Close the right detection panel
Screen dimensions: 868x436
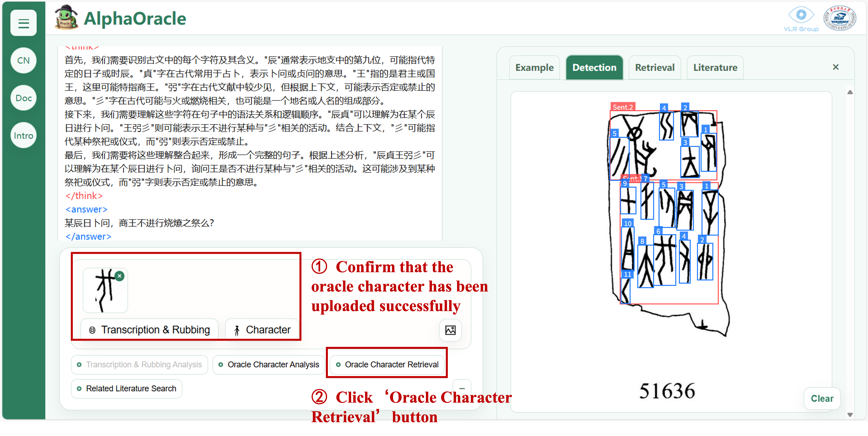835,67
